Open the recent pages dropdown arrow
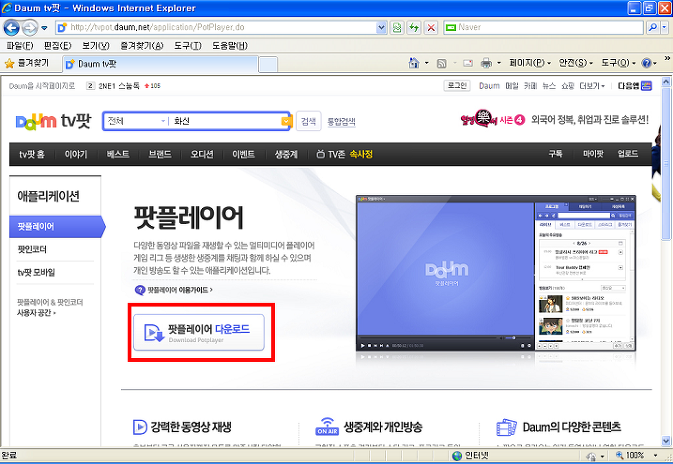Screen dimensions: 673x464 44,28
